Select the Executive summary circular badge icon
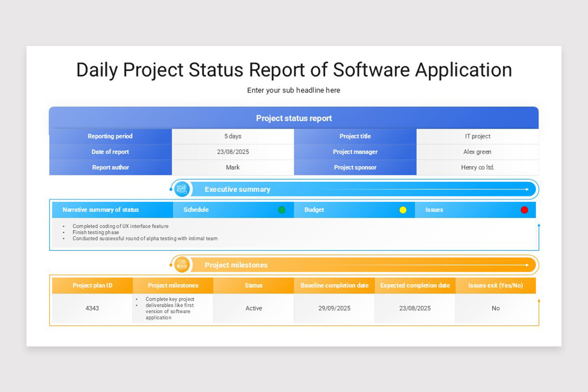 (x=181, y=189)
